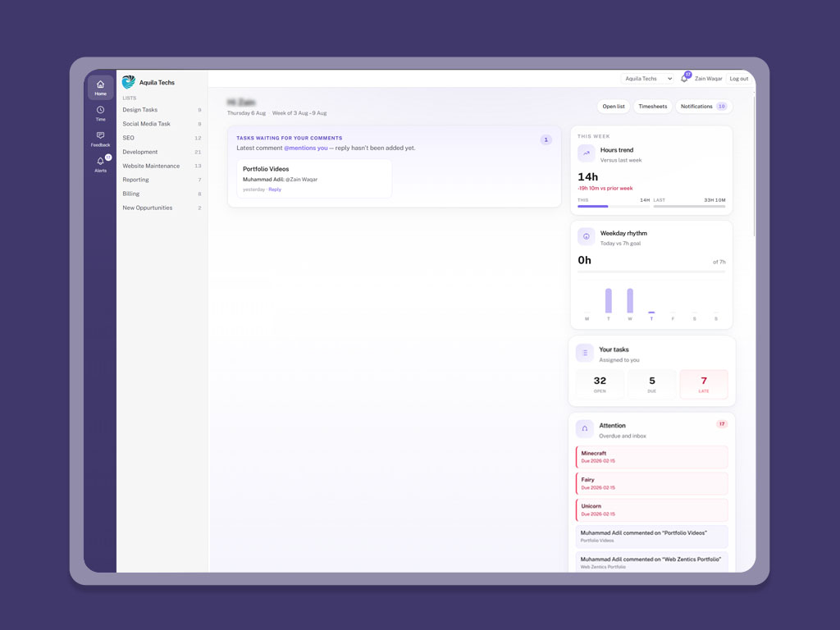This screenshot has height=630, width=840.
Task: Open the Notifications button
Action: pos(703,107)
